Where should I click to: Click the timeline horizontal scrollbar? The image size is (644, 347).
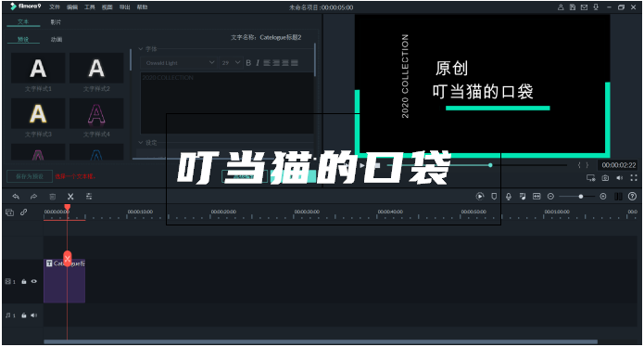(x=321, y=341)
